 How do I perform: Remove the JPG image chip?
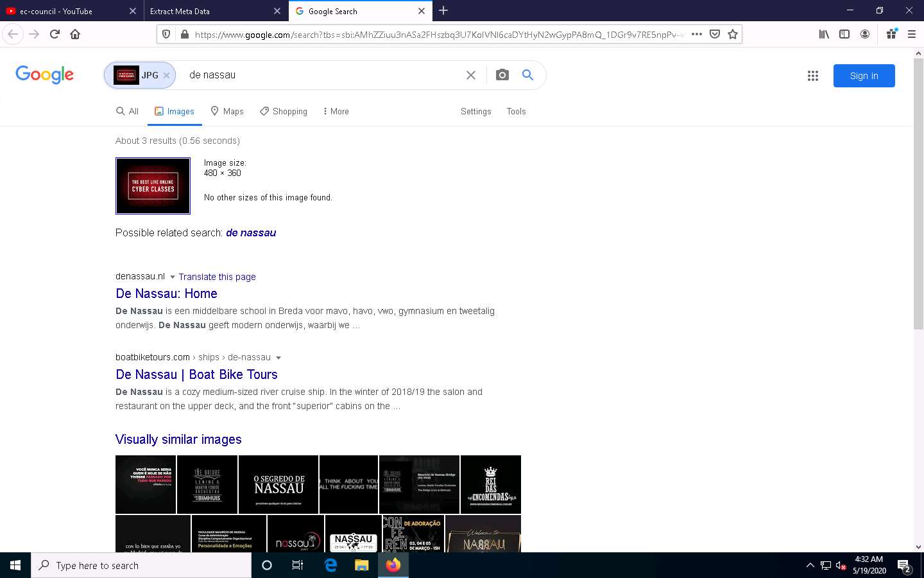click(x=166, y=75)
